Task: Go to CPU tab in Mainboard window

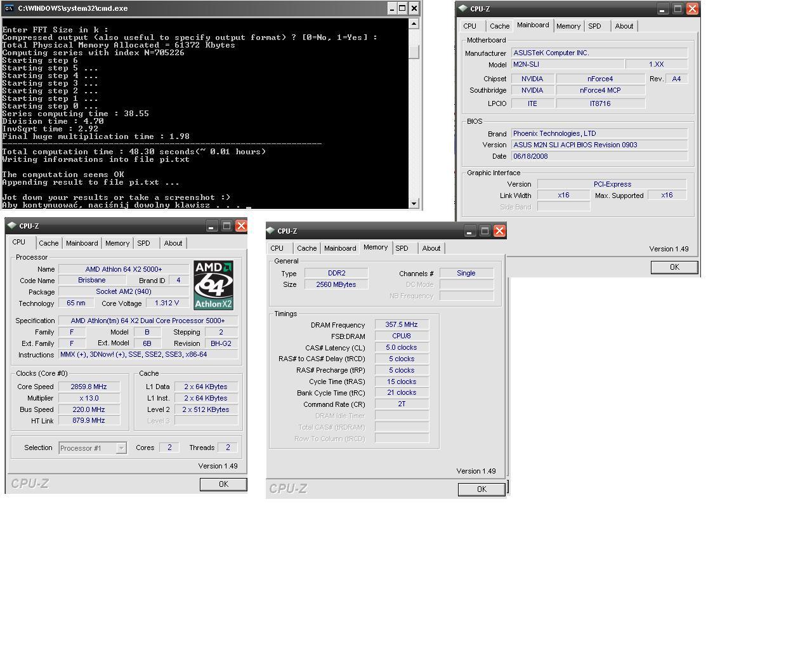Action: coord(470,26)
